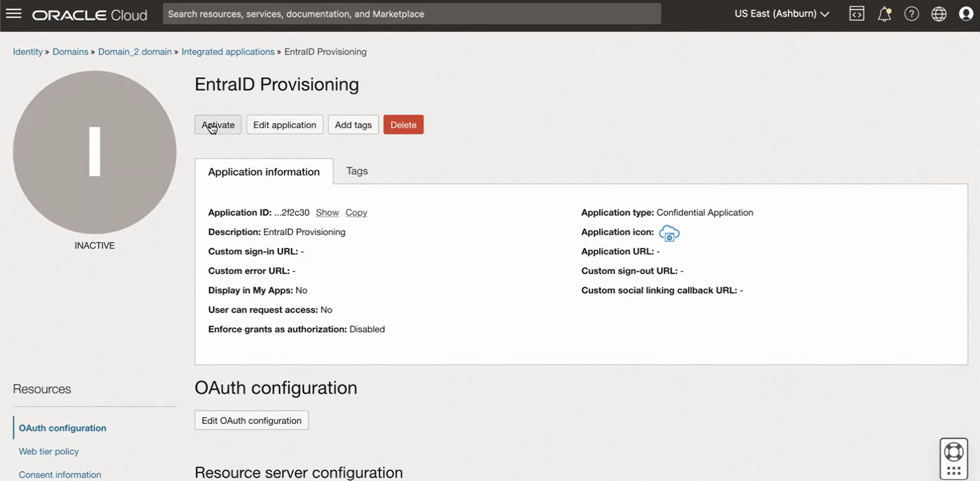Open Cloud Shell developer tools icon
Viewport: 980px width, 481px height.
[857, 14]
